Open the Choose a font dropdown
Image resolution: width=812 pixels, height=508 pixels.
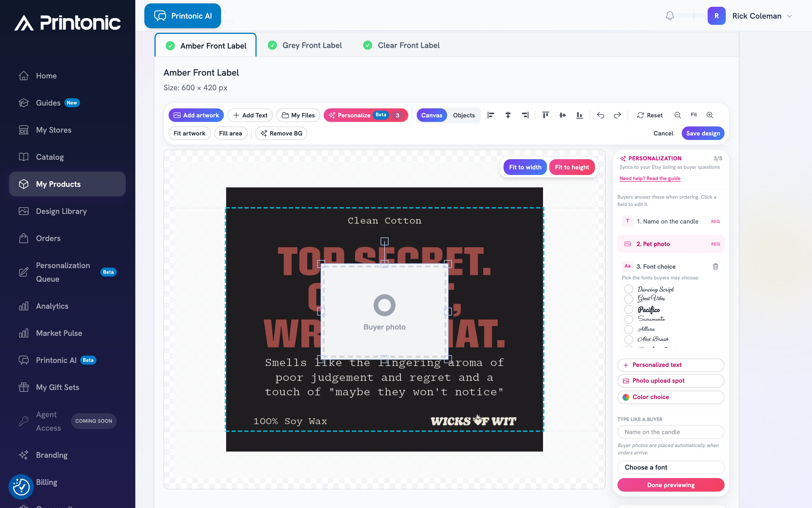click(670, 467)
